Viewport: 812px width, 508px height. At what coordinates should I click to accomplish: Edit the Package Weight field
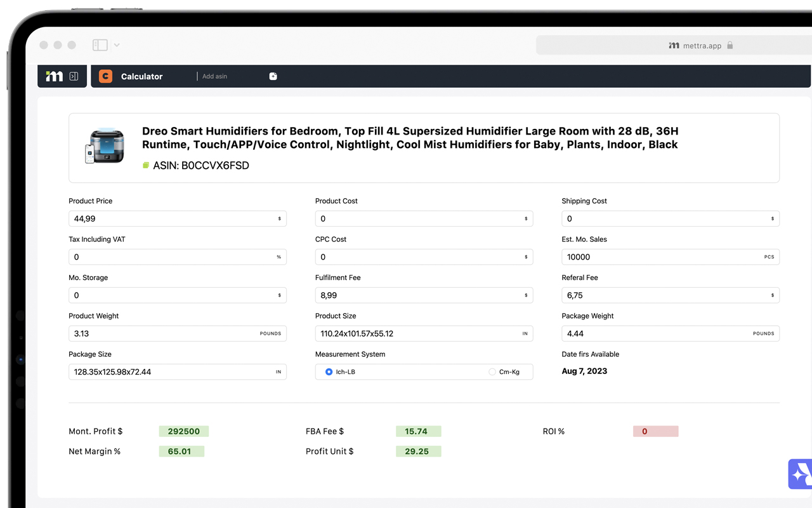click(671, 333)
